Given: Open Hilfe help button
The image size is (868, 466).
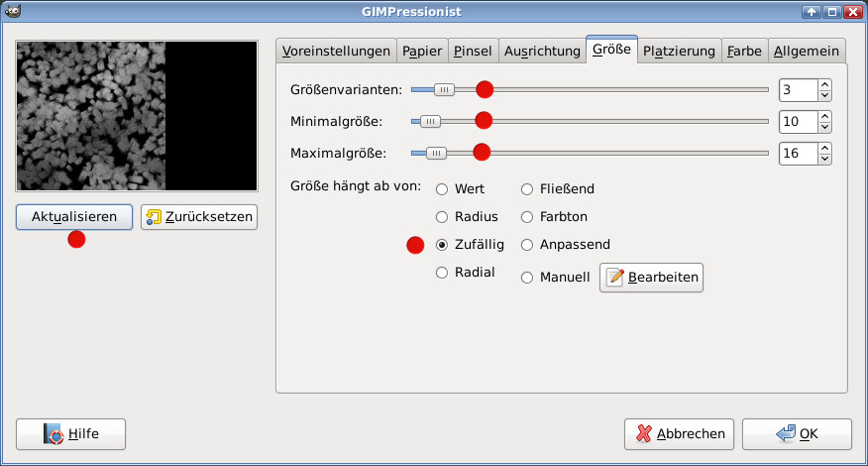Looking at the screenshot, I should point(70,434).
